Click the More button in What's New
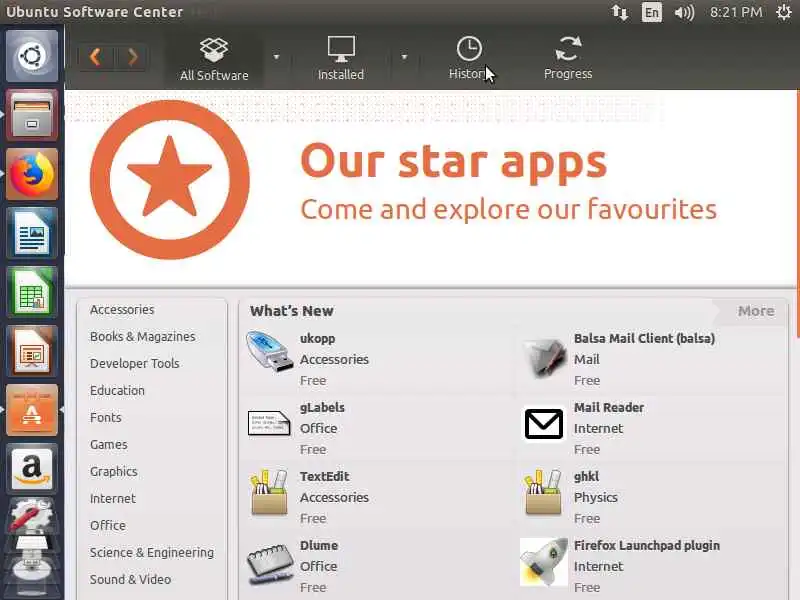This screenshot has width=800, height=600. [x=756, y=311]
